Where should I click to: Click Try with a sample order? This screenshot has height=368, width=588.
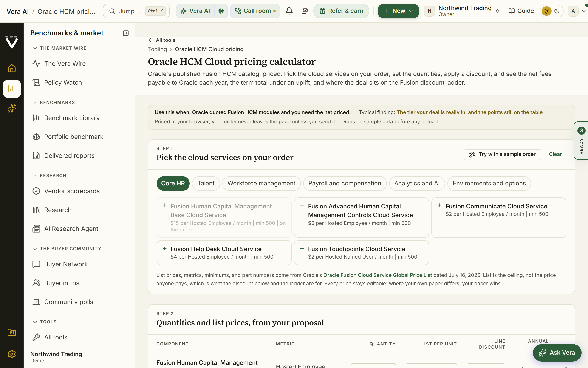pyautogui.click(x=502, y=154)
